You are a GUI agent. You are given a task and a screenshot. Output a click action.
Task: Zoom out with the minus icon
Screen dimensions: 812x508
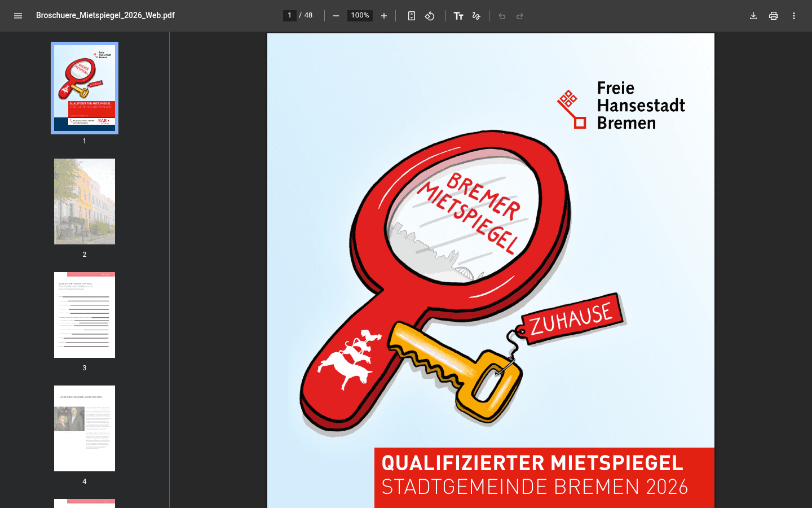[336, 16]
